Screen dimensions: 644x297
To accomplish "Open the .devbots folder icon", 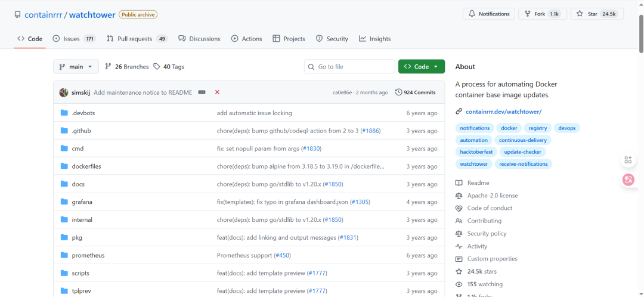I will tap(64, 113).
